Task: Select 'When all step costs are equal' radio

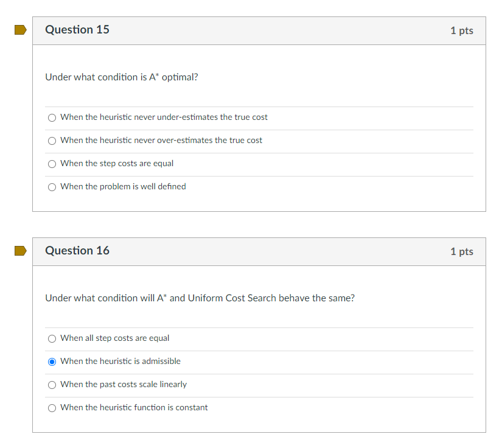Action: (52, 339)
